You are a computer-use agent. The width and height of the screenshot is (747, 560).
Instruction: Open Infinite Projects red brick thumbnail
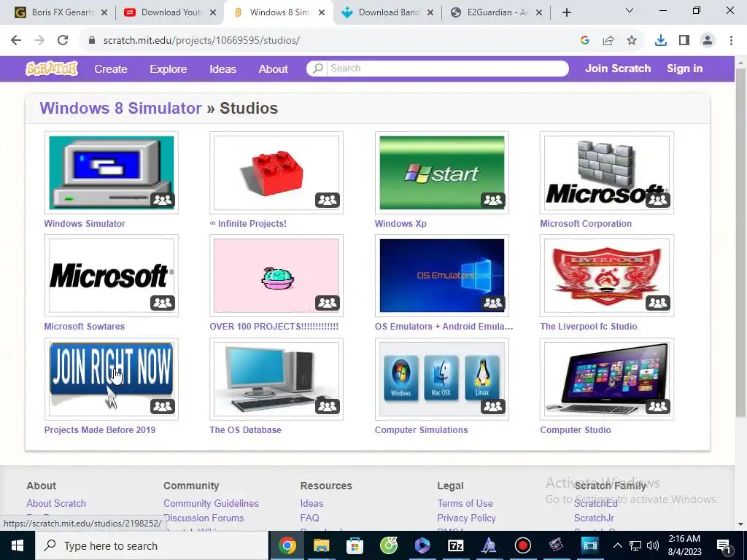pos(276,172)
